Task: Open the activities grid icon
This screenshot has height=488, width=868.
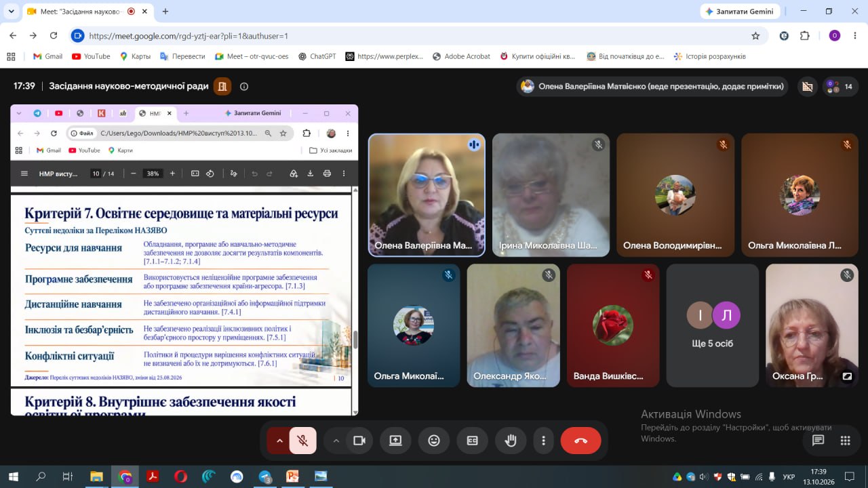Action: click(x=846, y=441)
